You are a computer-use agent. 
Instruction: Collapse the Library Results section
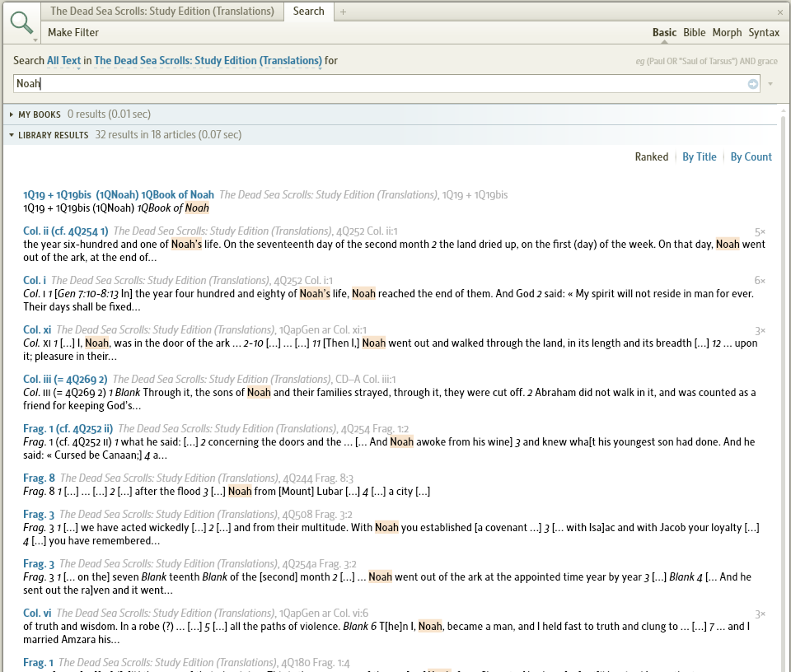[12, 135]
